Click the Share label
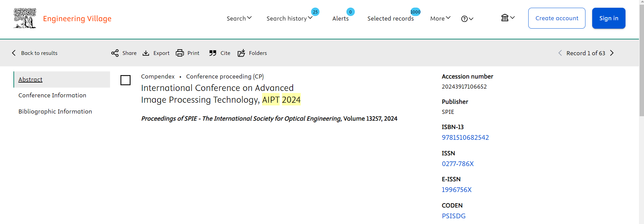Viewport: 644px width, 224px height. pos(130,53)
